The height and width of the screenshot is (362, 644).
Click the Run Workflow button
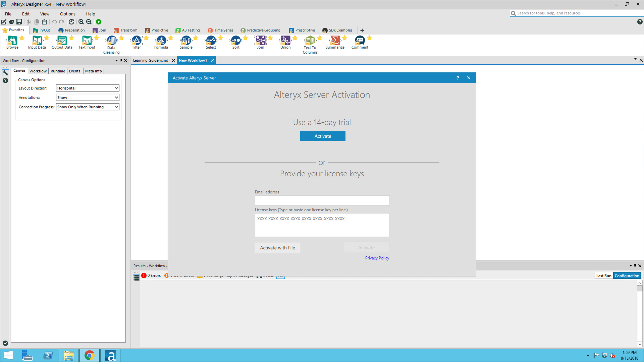point(99,21)
